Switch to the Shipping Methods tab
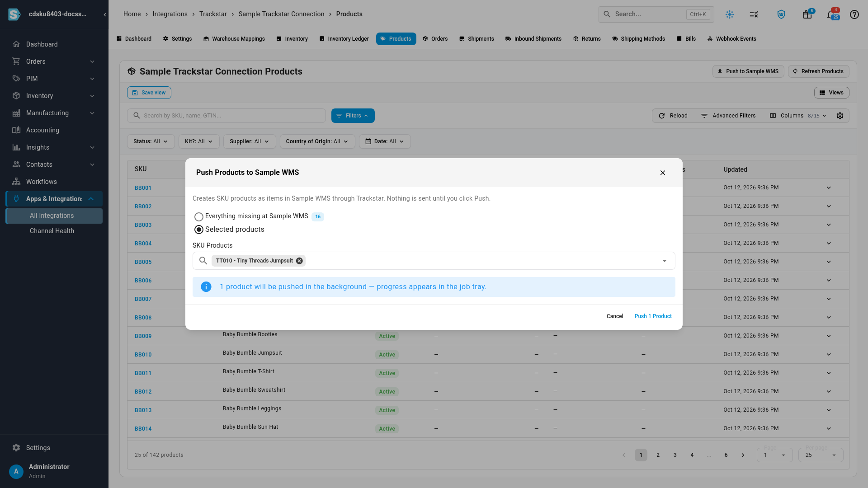Screen dimensions: 868x488 [x=638, y=39]
